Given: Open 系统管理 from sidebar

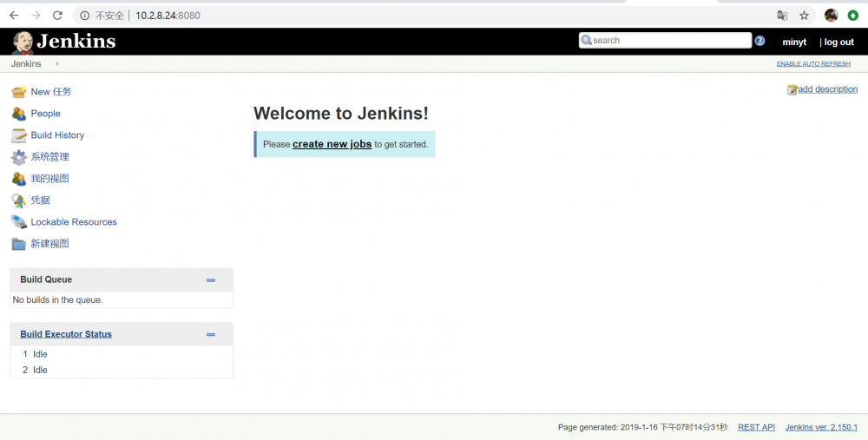Looking at the screenshot, I should coord(49,156).
